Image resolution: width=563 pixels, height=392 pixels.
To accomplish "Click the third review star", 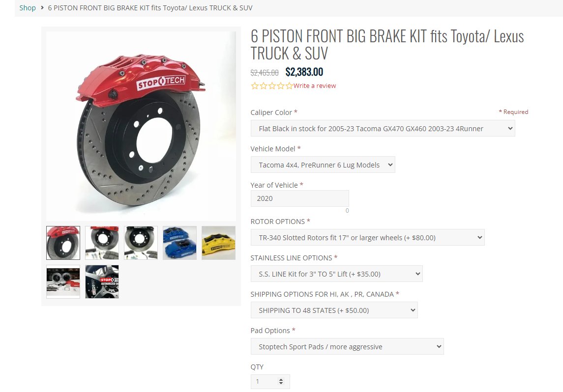I will point(272,85).
